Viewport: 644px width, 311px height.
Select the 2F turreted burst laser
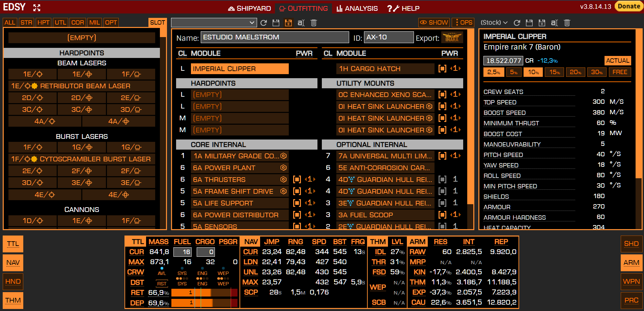click(131, 171)
